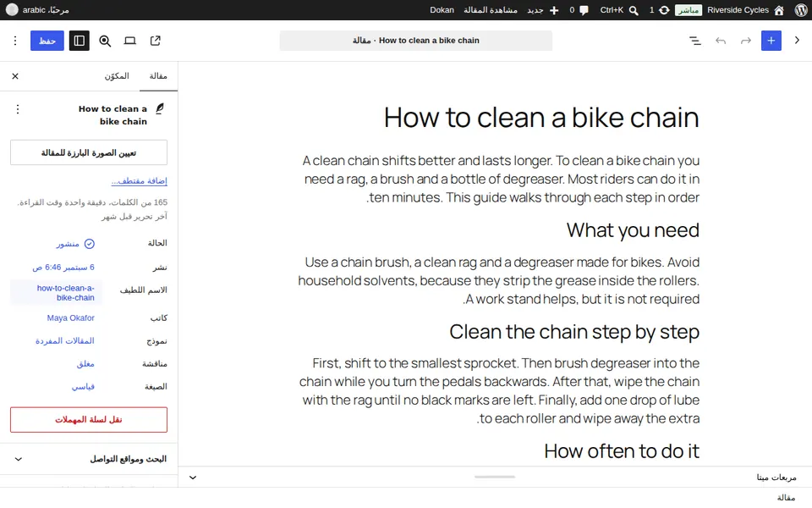The image size is (812, 508).
Task: Open the document overview list icon
Action: tap(695, 41)
